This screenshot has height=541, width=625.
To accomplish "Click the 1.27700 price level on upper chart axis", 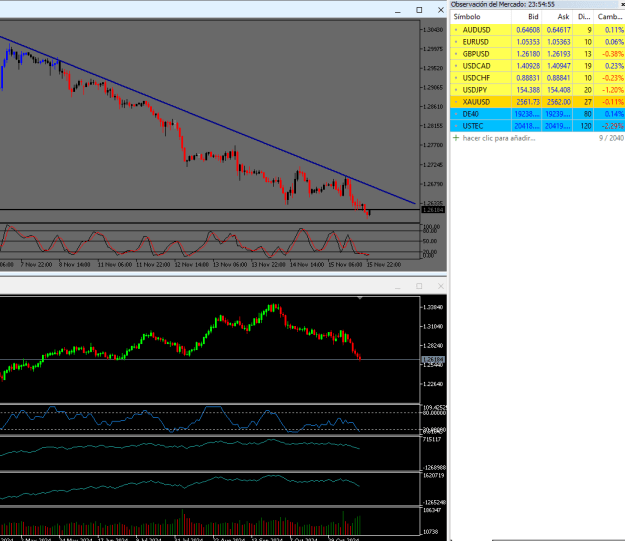I will (433, 145).
